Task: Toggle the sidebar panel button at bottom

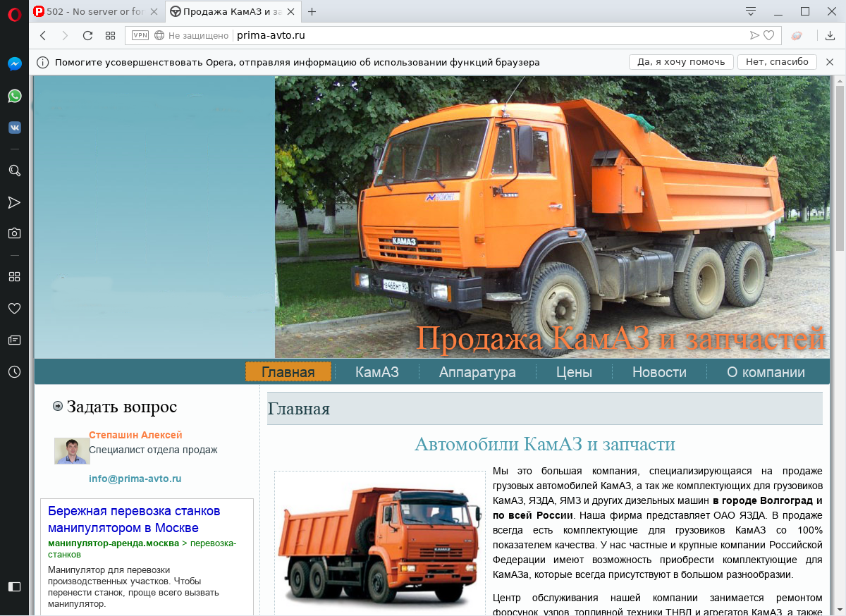Action: click(x=14, y=586)
